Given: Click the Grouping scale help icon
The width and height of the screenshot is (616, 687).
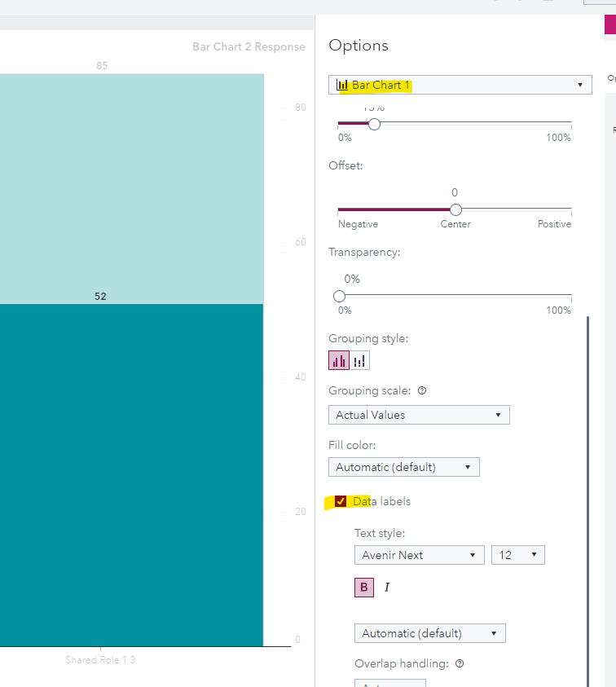Looking at the screenshot, I should pyautogui.click(x=422, y=390).
